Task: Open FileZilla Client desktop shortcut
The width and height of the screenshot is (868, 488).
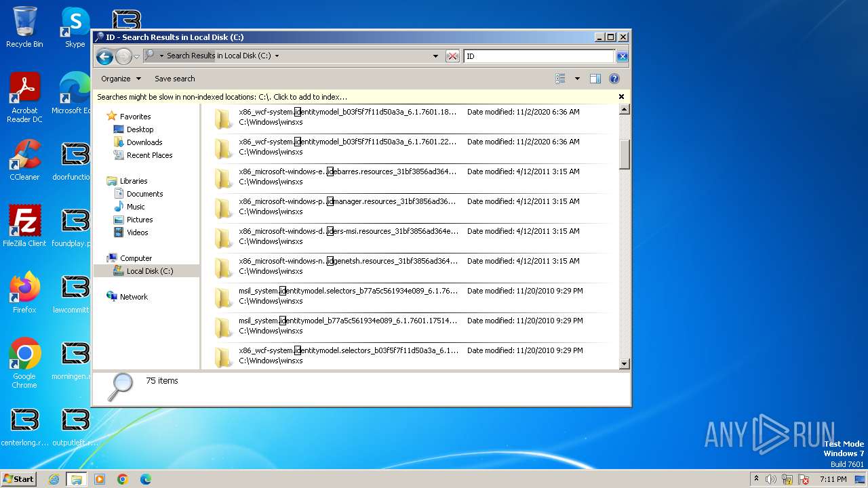Action: point(24,226)
